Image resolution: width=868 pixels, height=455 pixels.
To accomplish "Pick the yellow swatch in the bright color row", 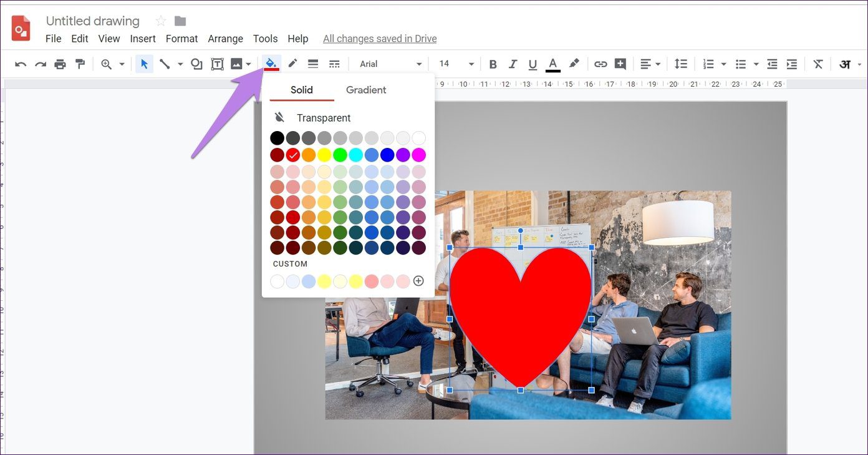I will point(324,155).
